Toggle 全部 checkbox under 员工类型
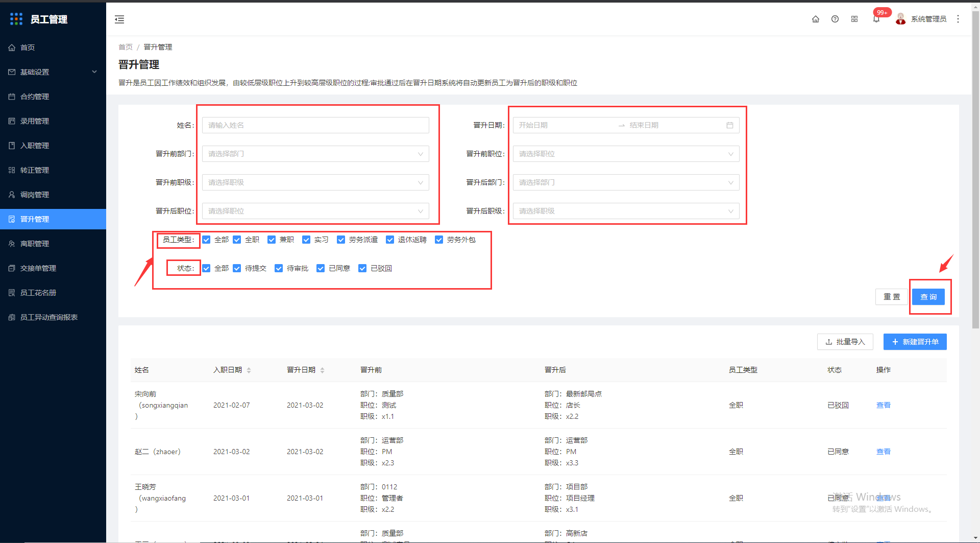This screenshot has height=543, width=980. (206, 240)
